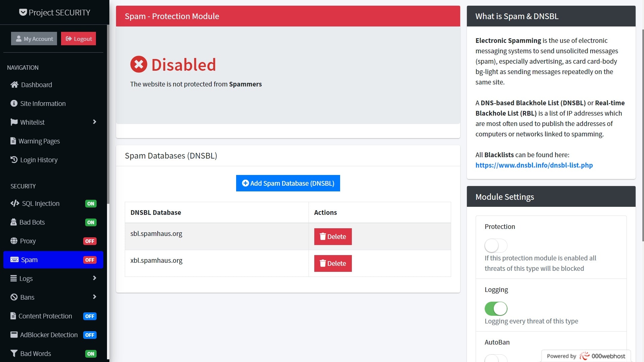Select the Site Information navigation item
The height and width of the screenshot is (362, 644).
(x=43, y=103)
